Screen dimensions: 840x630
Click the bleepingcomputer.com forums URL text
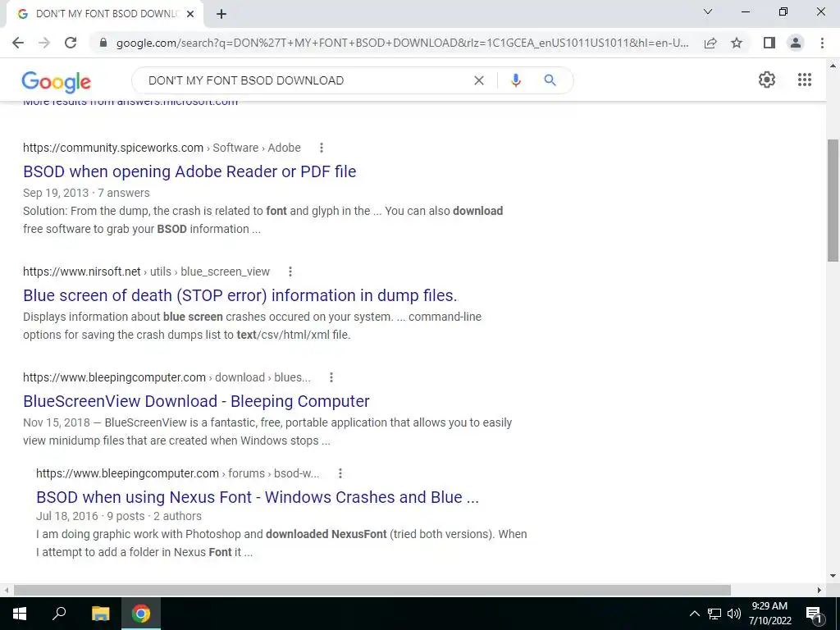tap(127, 473)
